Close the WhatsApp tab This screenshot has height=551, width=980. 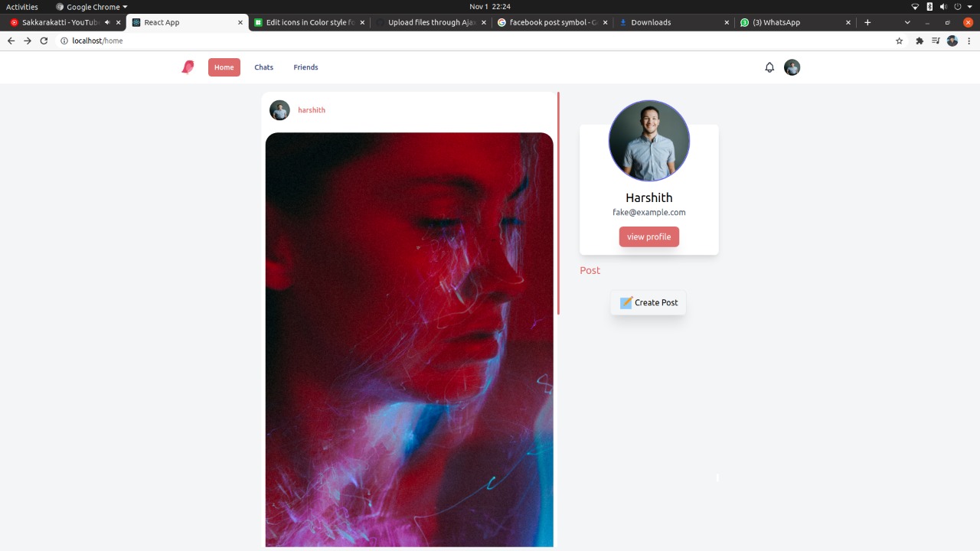(x=848, y=22)
